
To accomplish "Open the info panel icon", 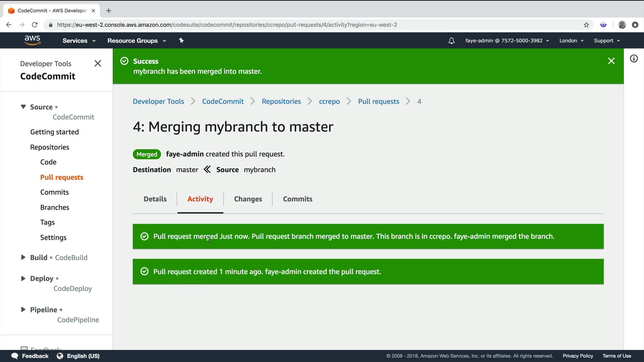I will click(634, 59).
